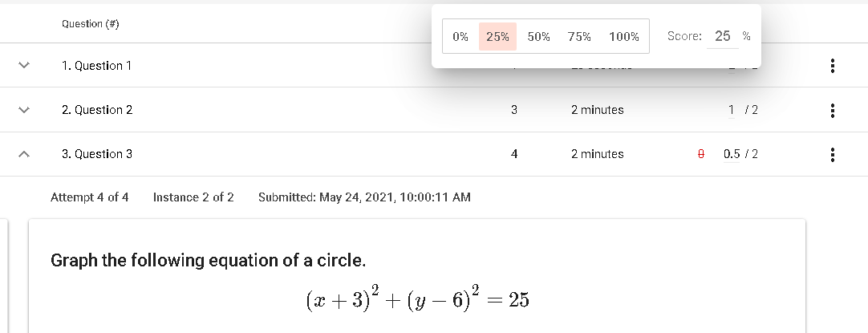Viewport: 868px width, 333px height.
Task: Open the more options menu for Question 1
Action: [834, 66]
